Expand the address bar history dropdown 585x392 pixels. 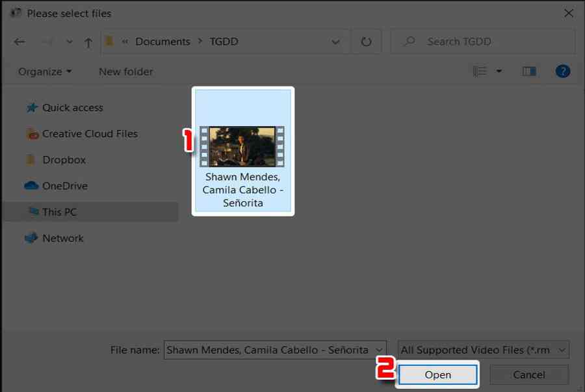pos(335,42)
